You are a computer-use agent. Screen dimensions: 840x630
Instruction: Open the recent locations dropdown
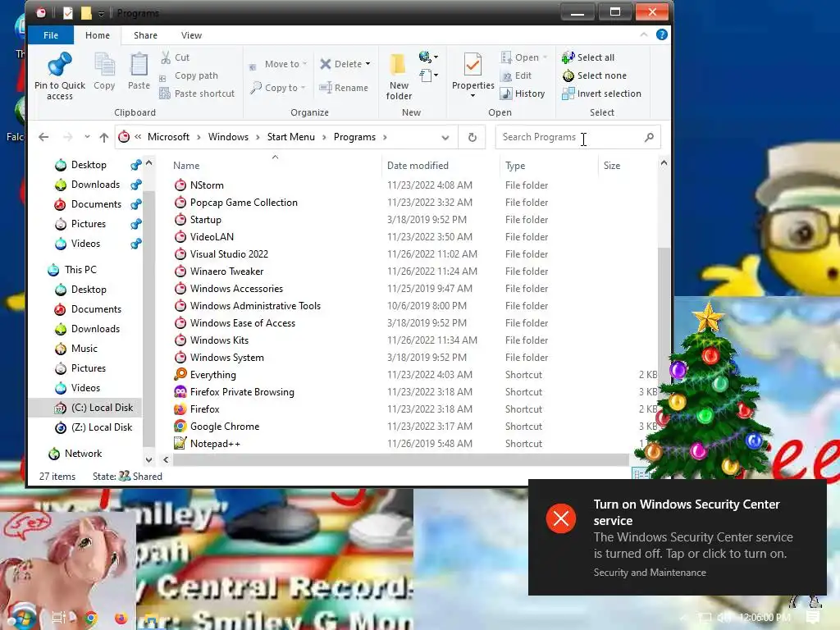(87, 137)
